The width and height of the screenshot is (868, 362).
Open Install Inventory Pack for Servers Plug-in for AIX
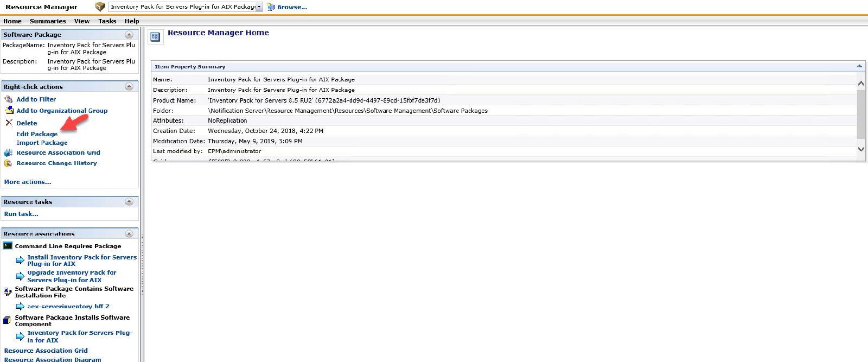[82, 261]
